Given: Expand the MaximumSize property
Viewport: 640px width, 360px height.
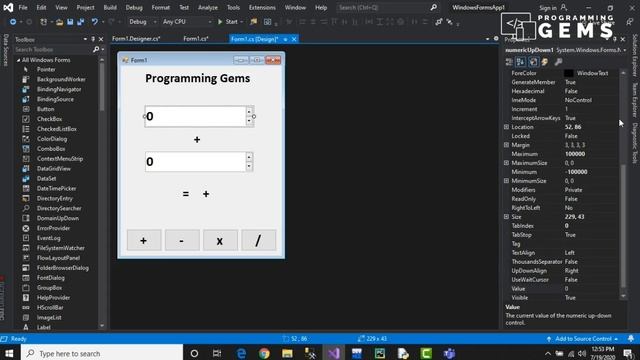Looking at the screenshot, I should 507,163.
